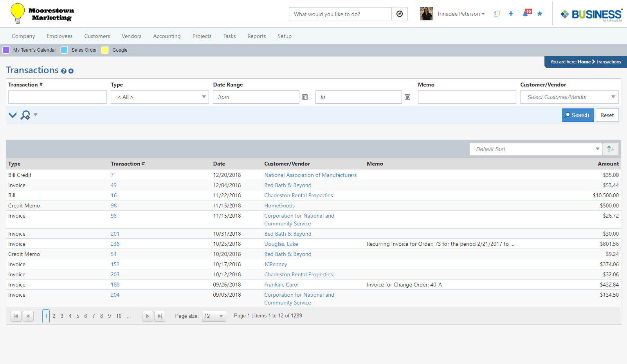Open the Company menu
Screen dimensions: 627x364
coord(23,36)
